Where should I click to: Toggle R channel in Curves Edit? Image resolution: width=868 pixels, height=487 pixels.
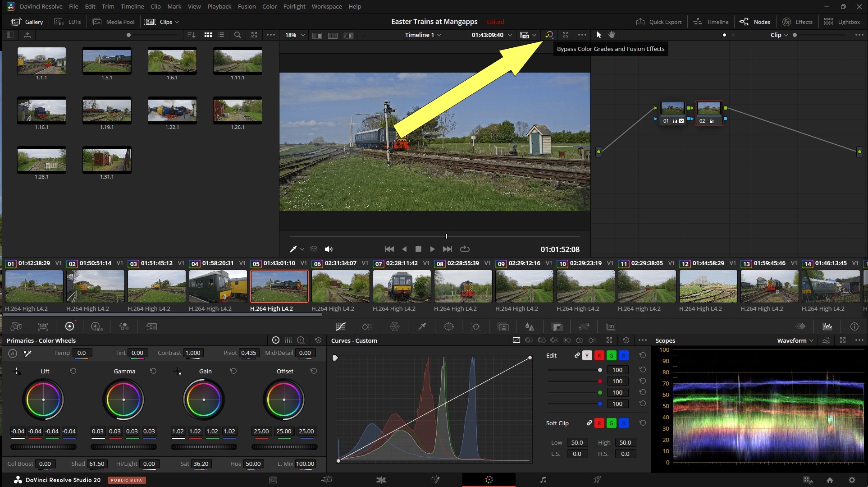tap(599, 356)
